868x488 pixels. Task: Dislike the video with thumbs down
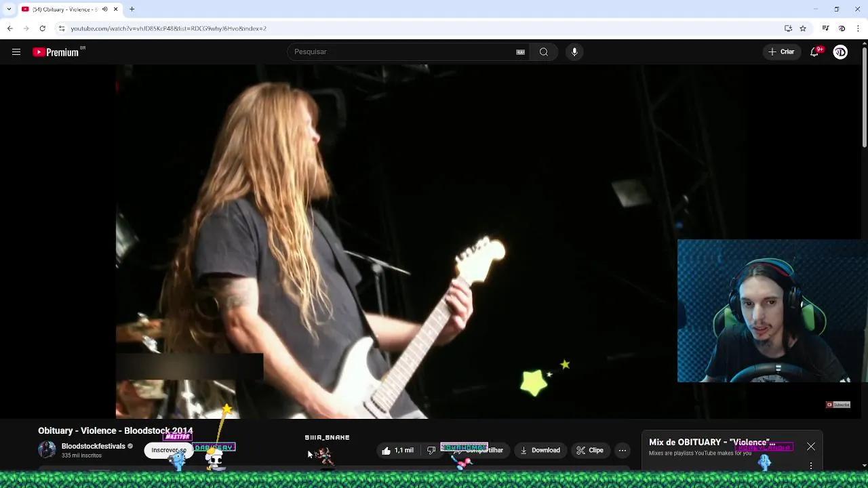pyautogui.click(x=431, y=450)
